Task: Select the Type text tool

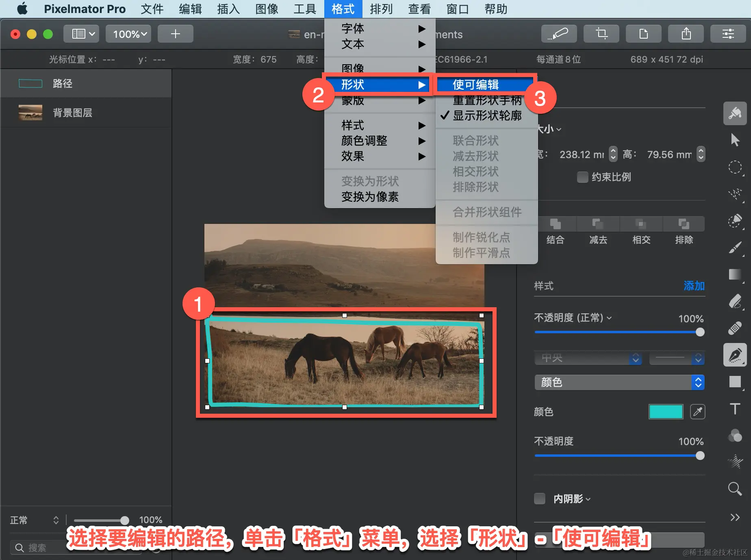Action: [x=735, y=408]
